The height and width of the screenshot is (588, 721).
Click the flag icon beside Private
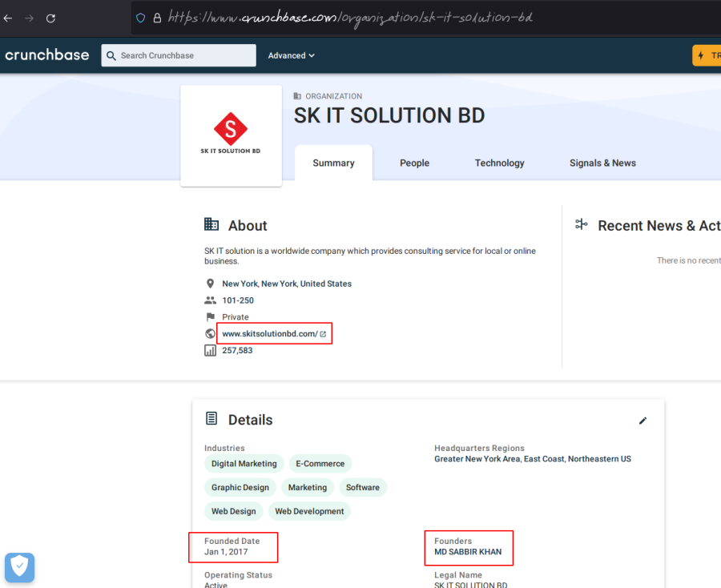pos(211,316)
